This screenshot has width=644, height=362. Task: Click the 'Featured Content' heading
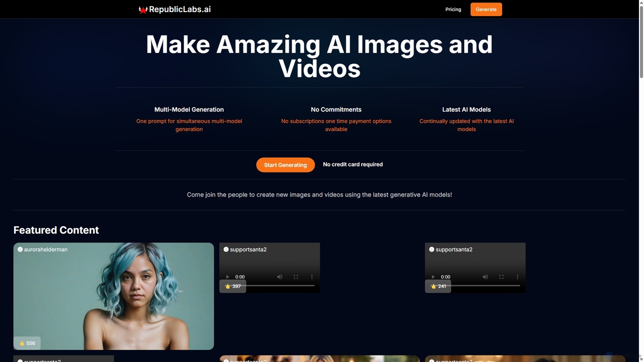[x=56, y=230]
